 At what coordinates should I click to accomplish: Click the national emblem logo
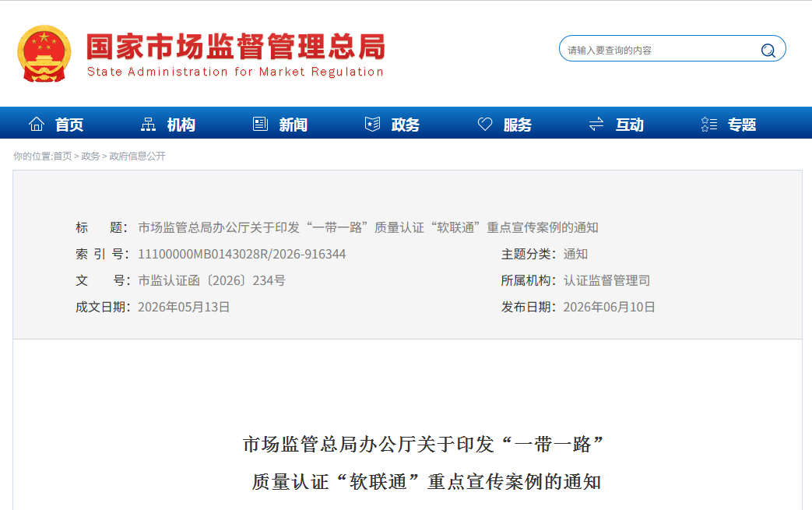point(44,53)
